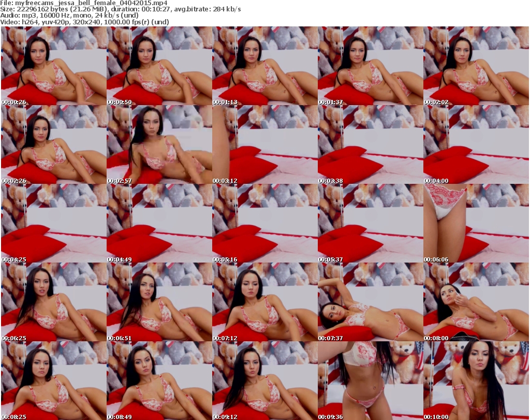
Task: Select the thumbnail frame at 00:07:12
Action: pyautogui.click(x=264, y=302)
